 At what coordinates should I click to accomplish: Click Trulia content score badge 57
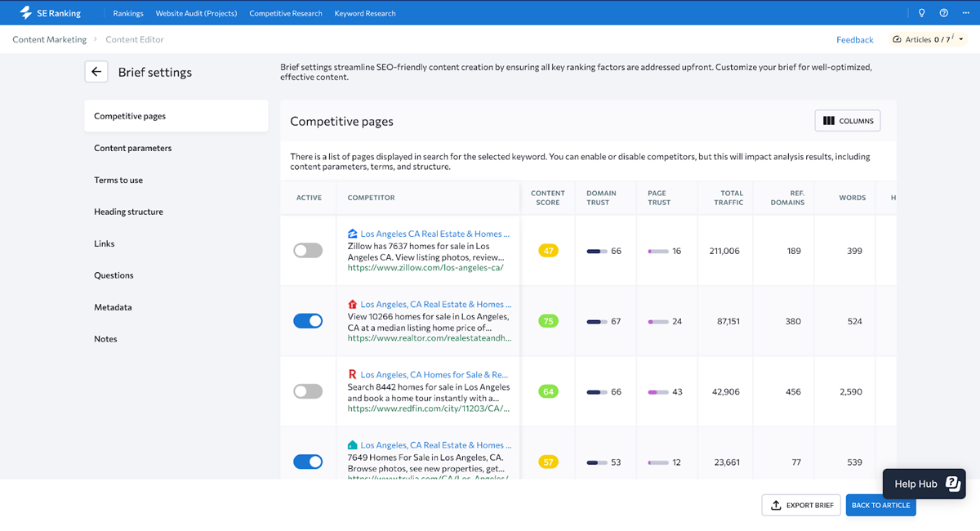548,462
